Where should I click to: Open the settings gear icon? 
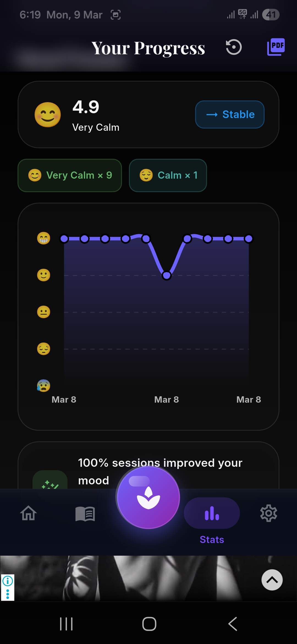(268, 514)
